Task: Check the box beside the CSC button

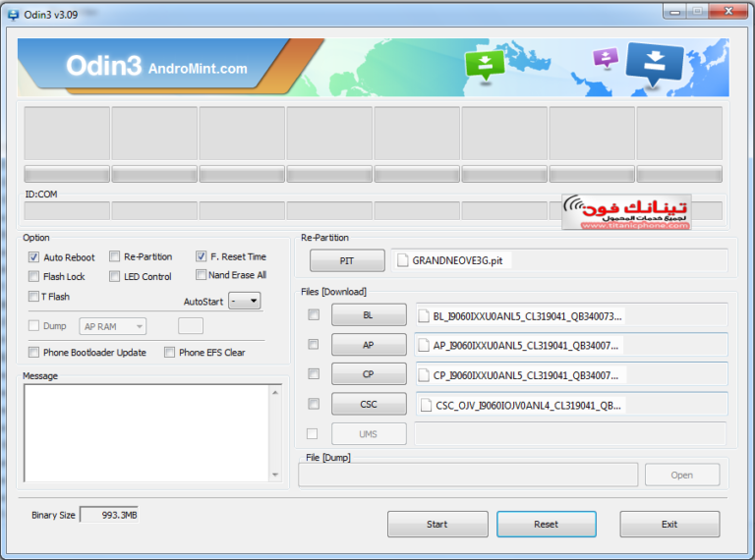Action: click(x=314, y=404)
